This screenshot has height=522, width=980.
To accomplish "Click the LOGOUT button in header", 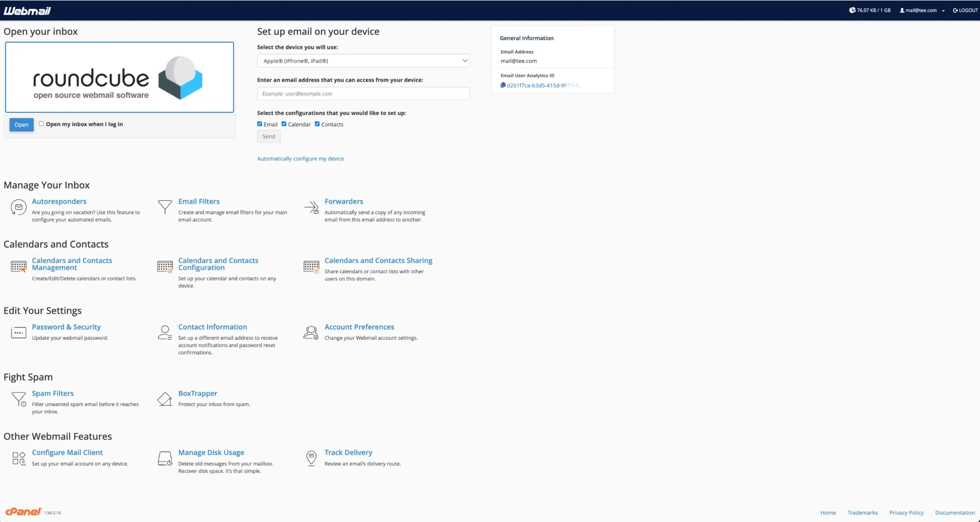I will tap(965, 10).
